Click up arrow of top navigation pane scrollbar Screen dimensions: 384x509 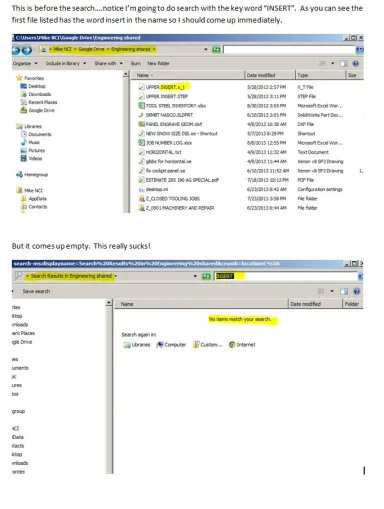(126, 74)
